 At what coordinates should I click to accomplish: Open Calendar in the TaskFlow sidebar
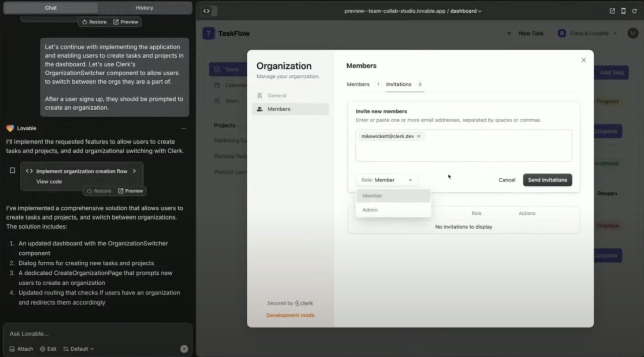[x=230, y=85]
